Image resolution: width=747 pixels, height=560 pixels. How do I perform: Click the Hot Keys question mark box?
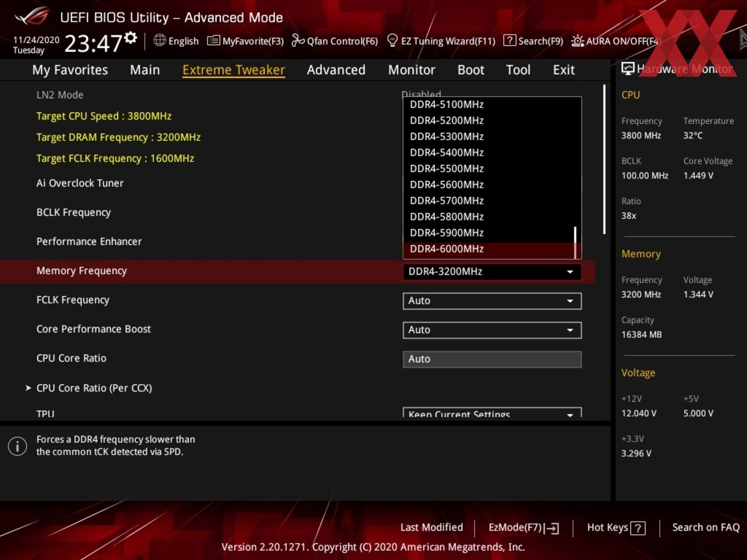pyautogui.click(x=638, y=528)
